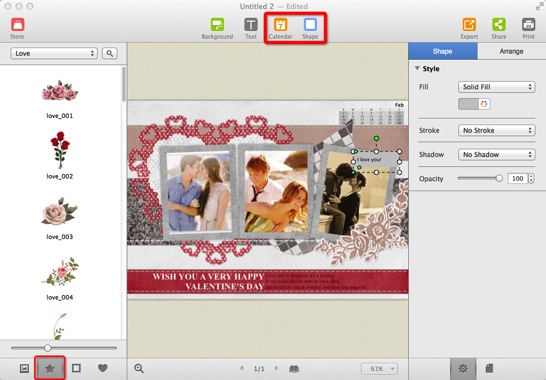Select the Valentine's Day banner text

[x=208, y=281]
